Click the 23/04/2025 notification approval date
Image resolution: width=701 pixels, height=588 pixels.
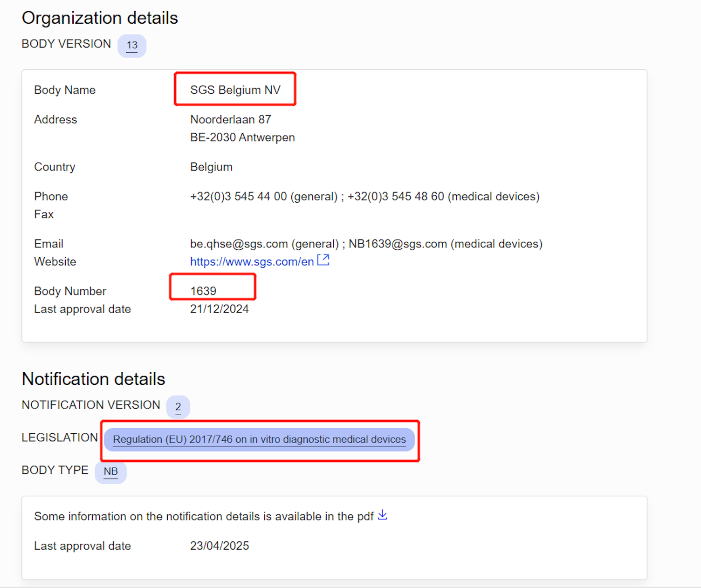coord(219,546)
